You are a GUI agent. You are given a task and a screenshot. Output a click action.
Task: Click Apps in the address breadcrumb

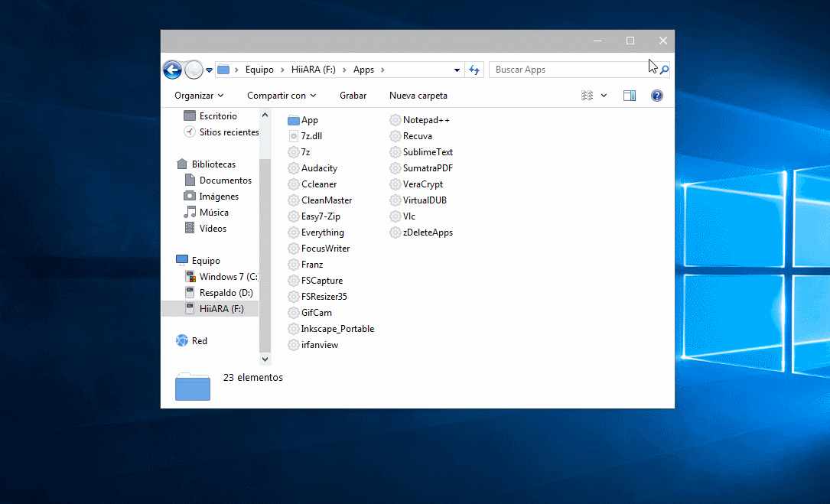pyautogui.click(x=363, y=70)
